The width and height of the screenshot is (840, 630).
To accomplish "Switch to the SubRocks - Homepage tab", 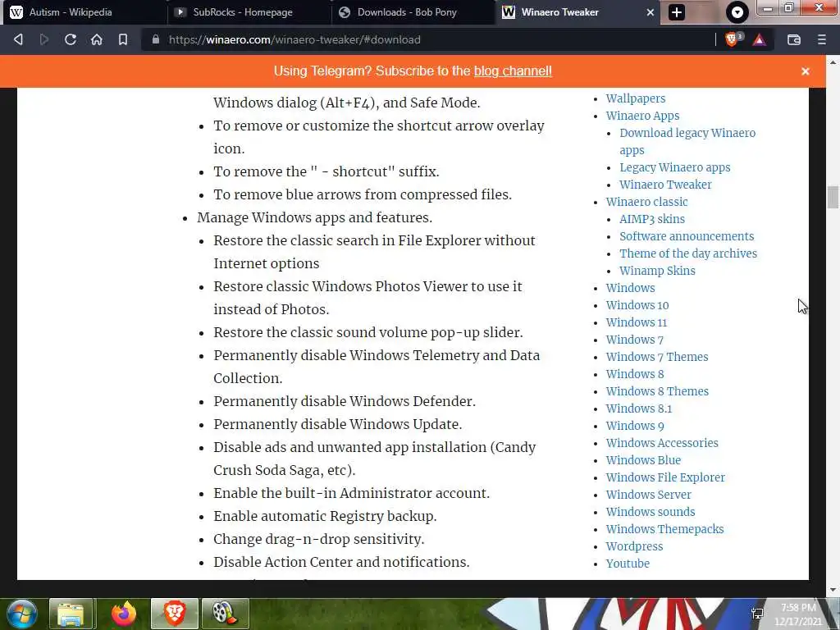I will (249, 12).
